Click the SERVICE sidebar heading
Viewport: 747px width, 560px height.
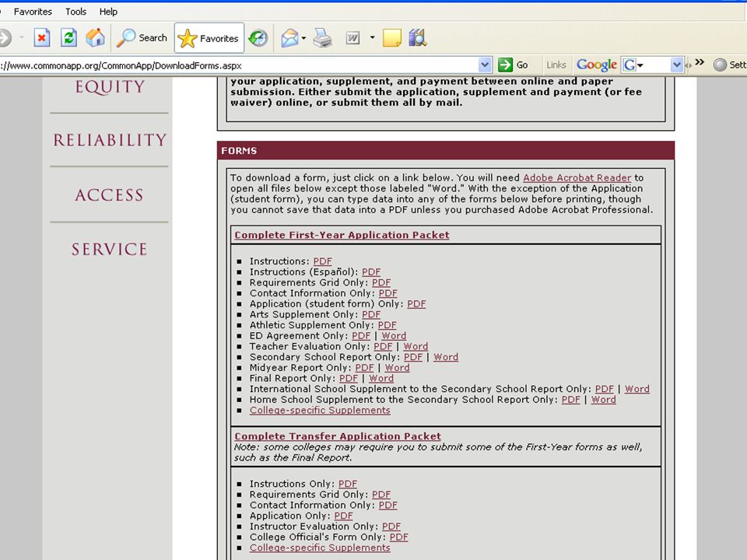[110, 249]
